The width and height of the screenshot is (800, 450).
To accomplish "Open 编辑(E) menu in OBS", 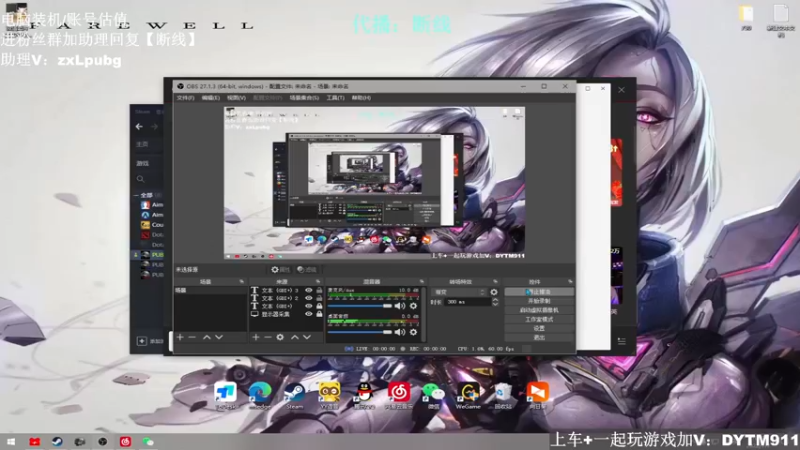I will pyautogui.click(x=210, y=98).
